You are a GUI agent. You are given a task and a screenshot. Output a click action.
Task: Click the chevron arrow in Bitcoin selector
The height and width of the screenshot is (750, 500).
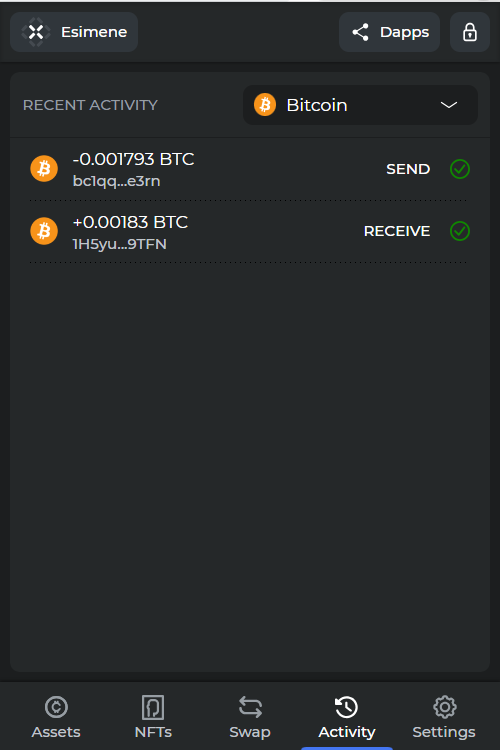[449, 105]
